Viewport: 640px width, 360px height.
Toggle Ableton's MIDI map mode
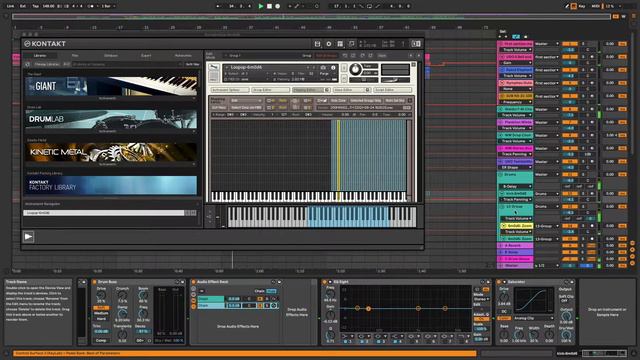coord(596,6)
